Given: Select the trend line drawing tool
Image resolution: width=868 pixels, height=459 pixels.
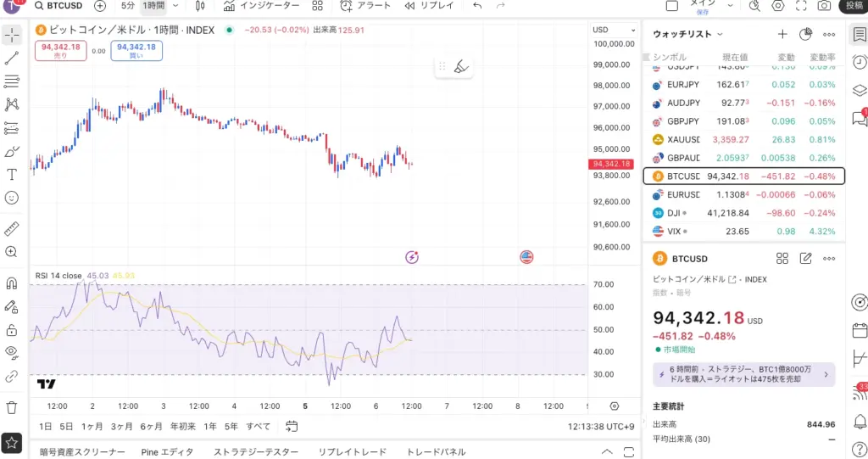Looking at the screenshot, I should tap(12, 59).
